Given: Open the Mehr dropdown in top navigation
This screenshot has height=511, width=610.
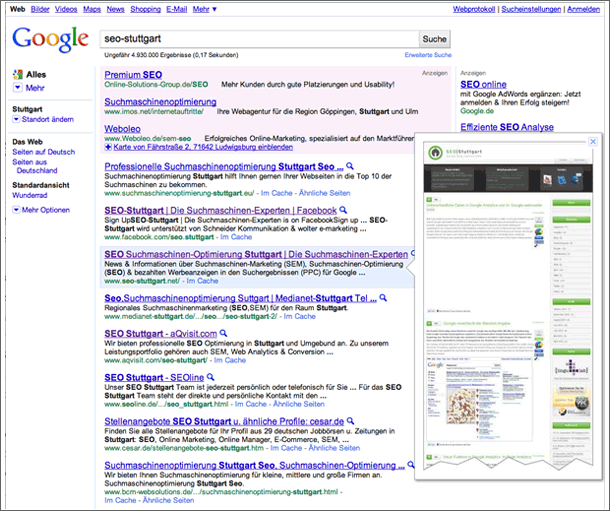Looking at the screenshot, I should click(x=205, y=9).
